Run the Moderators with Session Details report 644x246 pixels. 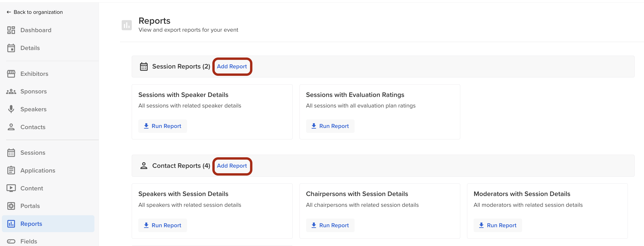coord(498,225)
